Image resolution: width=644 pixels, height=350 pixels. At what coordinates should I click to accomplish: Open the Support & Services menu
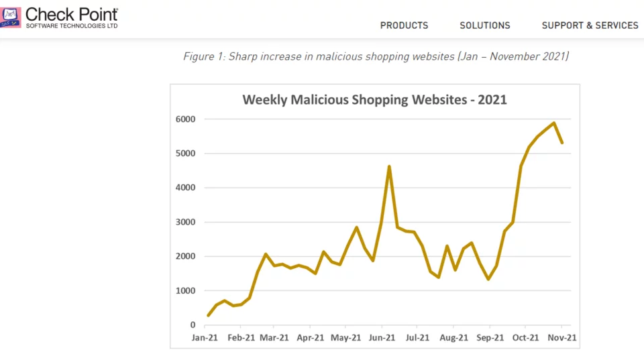pyautogui.click(x=590, y=25)
